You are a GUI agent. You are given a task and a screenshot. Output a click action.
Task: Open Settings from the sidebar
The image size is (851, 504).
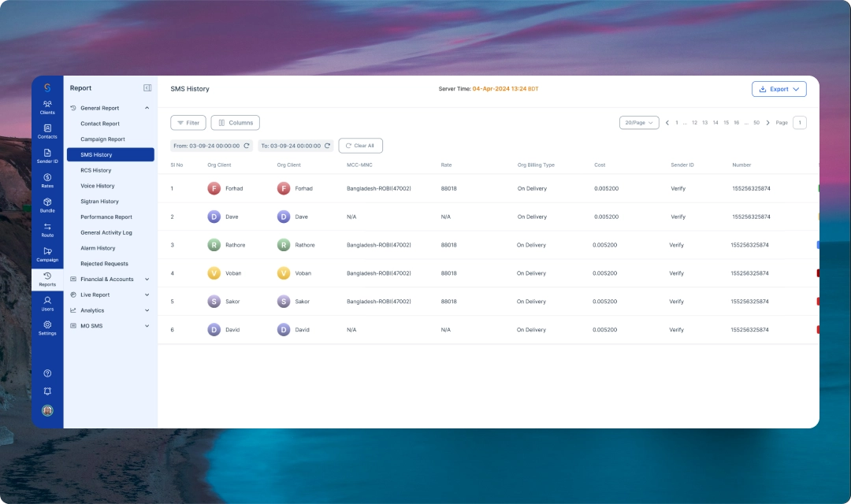click(x=47, y=328)
